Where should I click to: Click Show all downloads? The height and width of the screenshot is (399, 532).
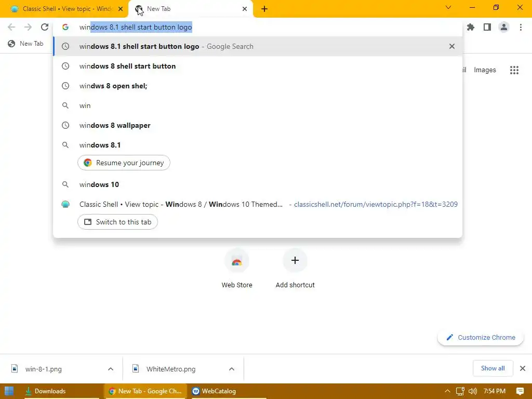(493, 368)
